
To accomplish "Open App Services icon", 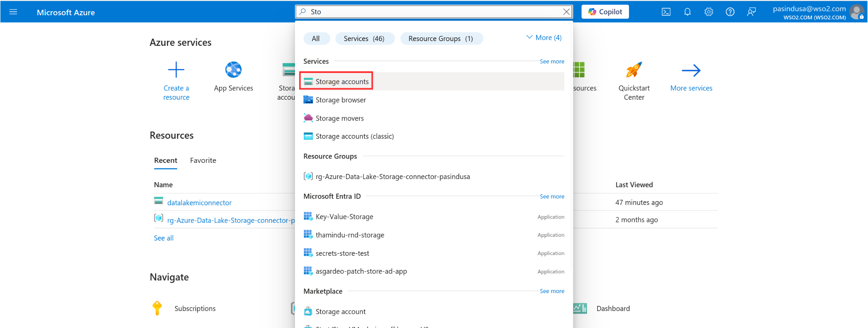I will point(234,70).
